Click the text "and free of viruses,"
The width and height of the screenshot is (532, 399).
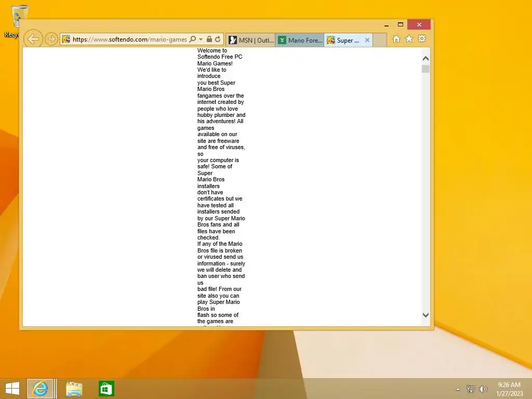221,147
